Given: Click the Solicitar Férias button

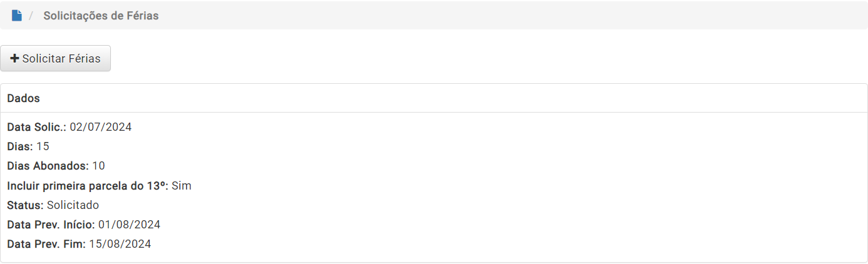Looking at the screenshot, I should coord(55,58).
